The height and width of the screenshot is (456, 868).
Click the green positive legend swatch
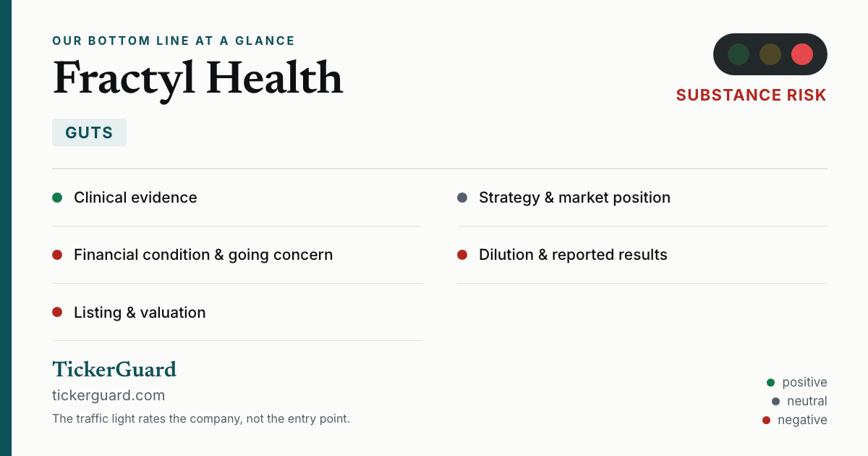tap(770, 382)
